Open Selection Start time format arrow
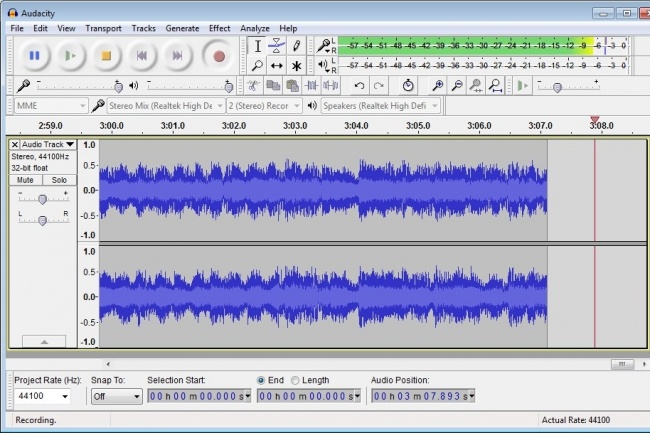 (x=247, y=396)
